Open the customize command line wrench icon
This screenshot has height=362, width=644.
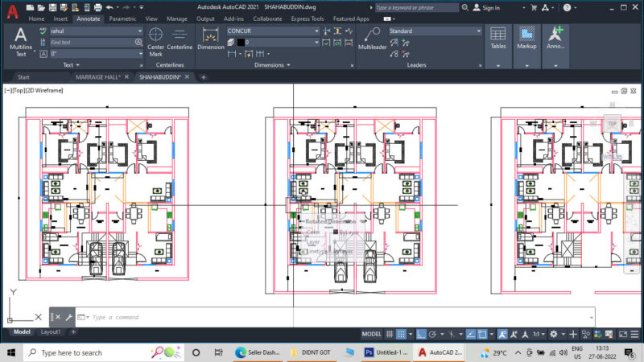pos(69,317)
